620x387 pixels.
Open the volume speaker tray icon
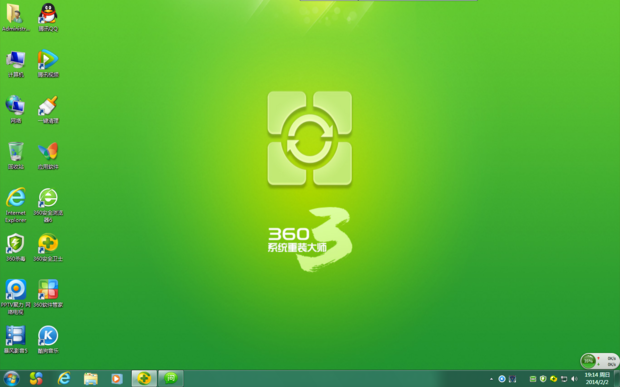tap(575, 379)
